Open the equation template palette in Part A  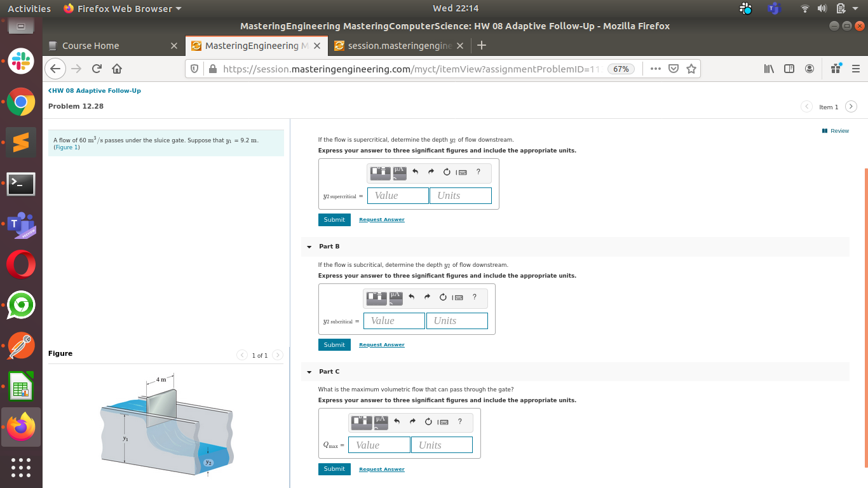click(379, 172)
